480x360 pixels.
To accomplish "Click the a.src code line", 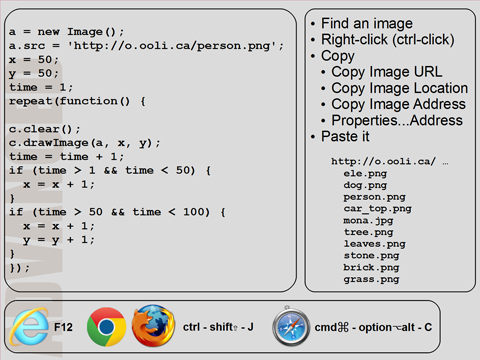I will point(146,46).
